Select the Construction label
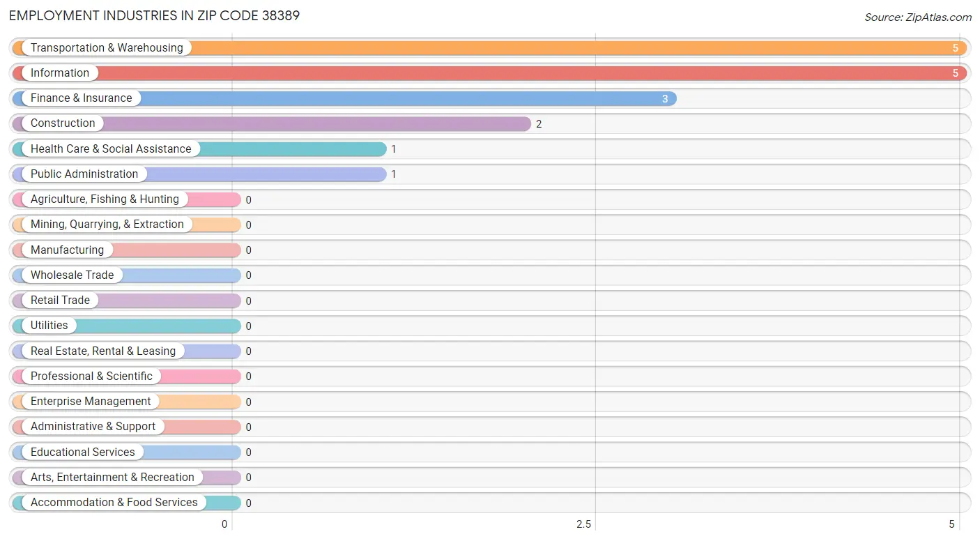Image resolution: width=980 pixels, height=541 pixels. tap(63, 123)
